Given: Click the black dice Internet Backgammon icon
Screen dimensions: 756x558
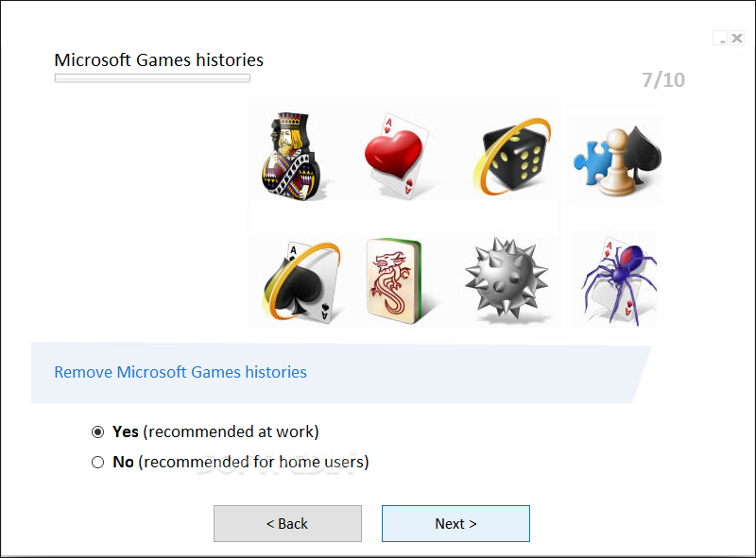Looking at the screenshot, I should click(512, 157).
